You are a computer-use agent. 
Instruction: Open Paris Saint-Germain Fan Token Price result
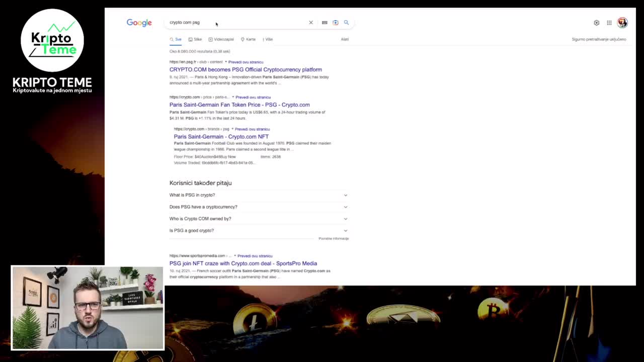pyautogui.click(x=239, y=105)
